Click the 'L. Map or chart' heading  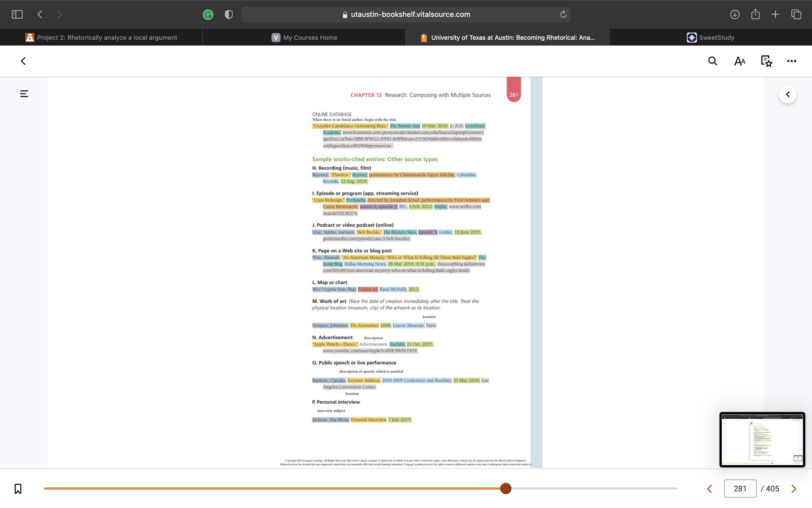pyautogui.click(x=330, y=283)
